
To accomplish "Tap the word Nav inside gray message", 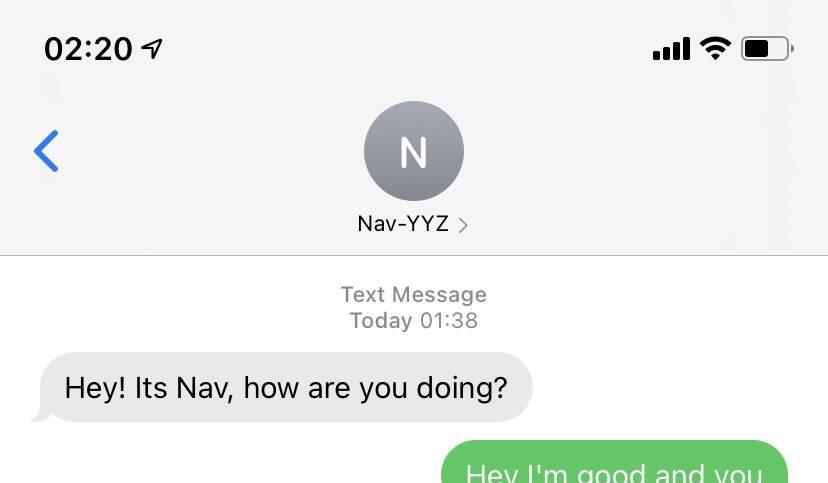I will click(204, 388).
